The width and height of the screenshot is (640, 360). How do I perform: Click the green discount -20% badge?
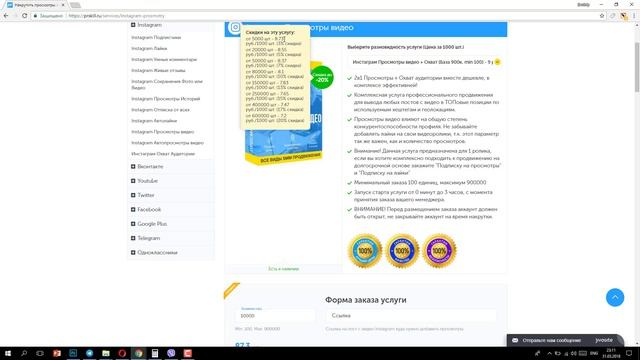point(322,77)
